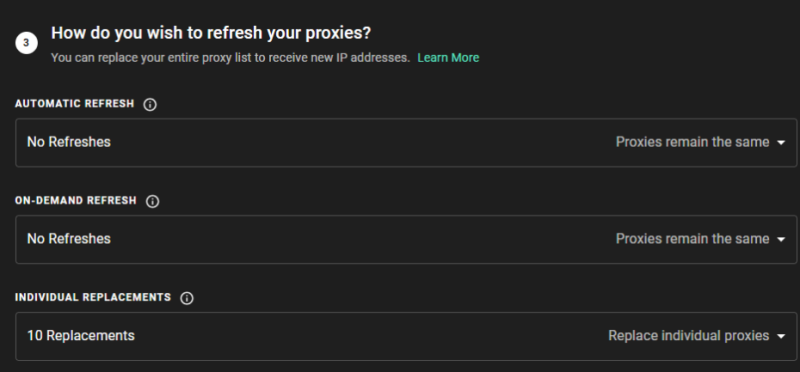
Task: Open the Learn More link
Action: [448, 58]
